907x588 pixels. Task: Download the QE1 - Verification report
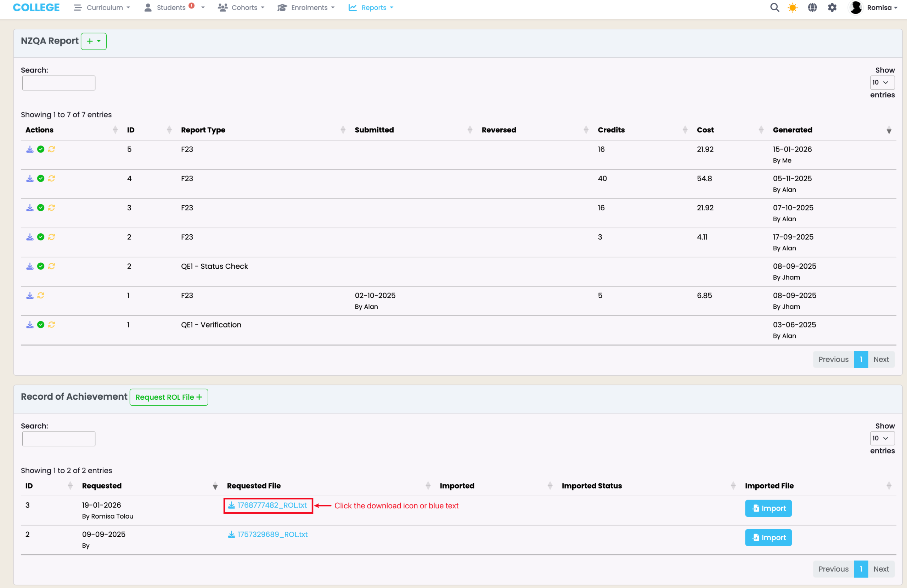click(30, 325)
